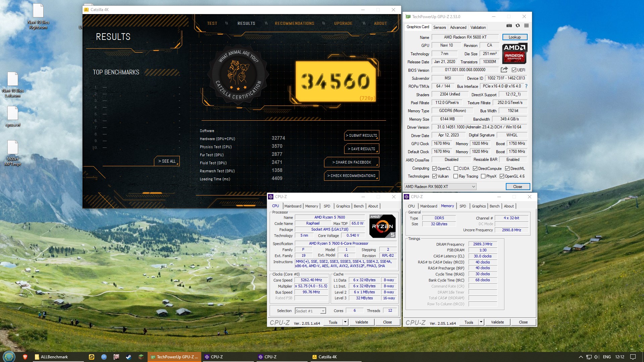Image resolution: width=644 pixels, height=362 pixels.
Task: Click the Bus Interface question mark icon
Action: [526, 86]
